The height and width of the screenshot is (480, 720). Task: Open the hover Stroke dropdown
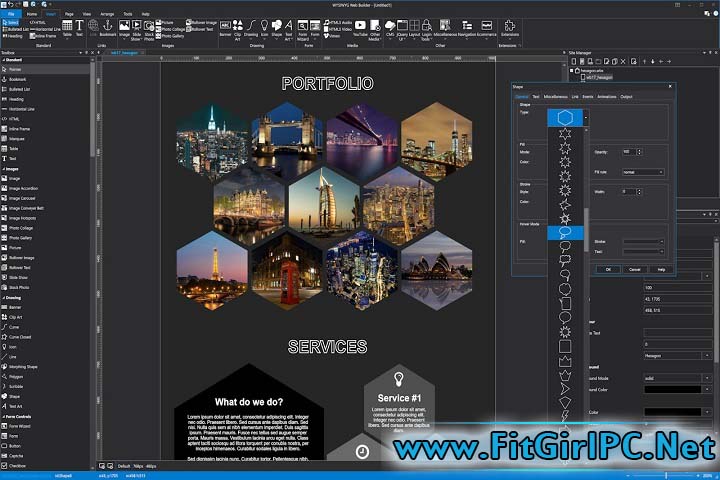pos(643,241)
